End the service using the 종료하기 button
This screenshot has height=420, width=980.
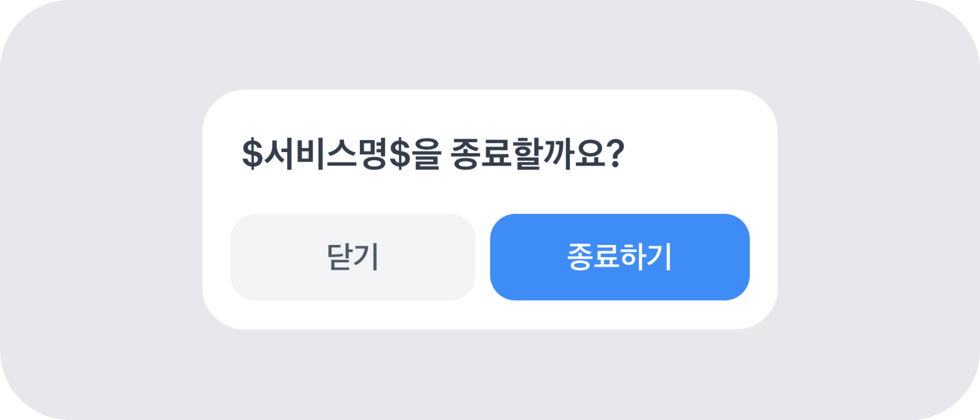click(619, 257)
